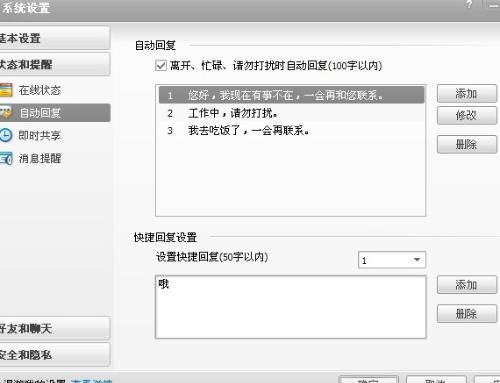Click the help question mark icon in title bar

(x=469, y=5)
